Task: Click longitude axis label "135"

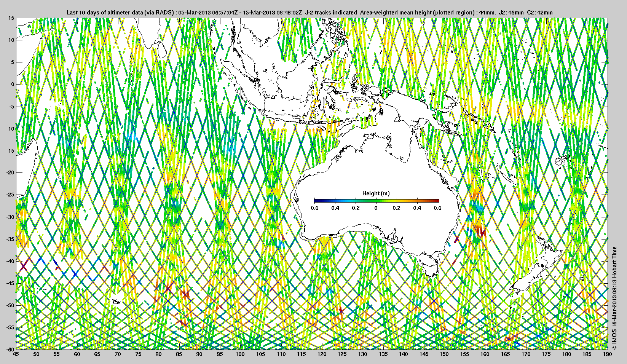Action: [383, 354]
